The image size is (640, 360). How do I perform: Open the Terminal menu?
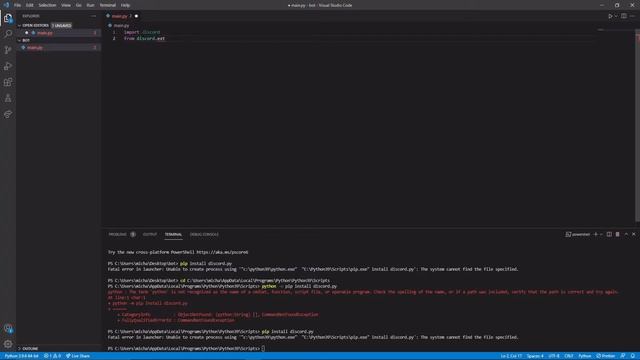click(x=108, y=5)
